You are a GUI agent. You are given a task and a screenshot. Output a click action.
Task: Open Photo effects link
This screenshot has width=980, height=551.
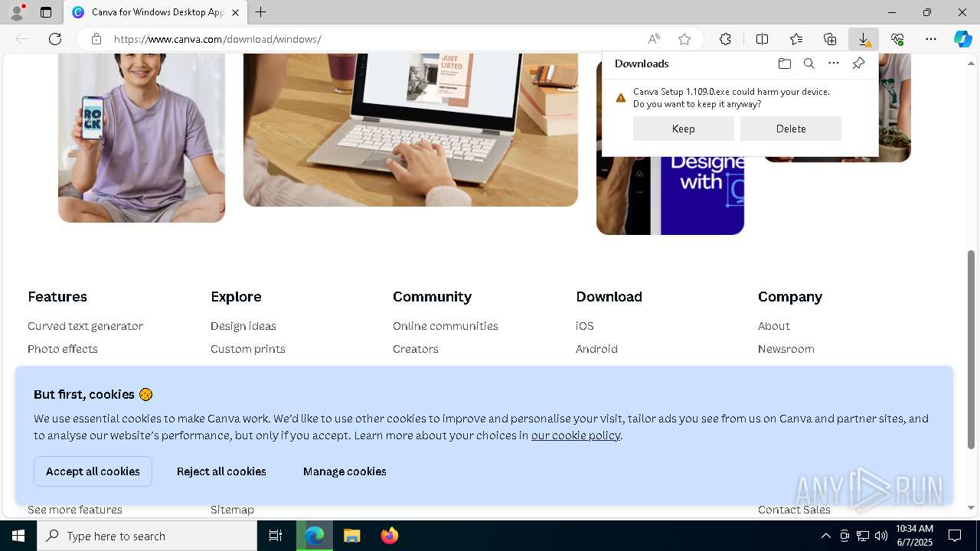point(63,349)
